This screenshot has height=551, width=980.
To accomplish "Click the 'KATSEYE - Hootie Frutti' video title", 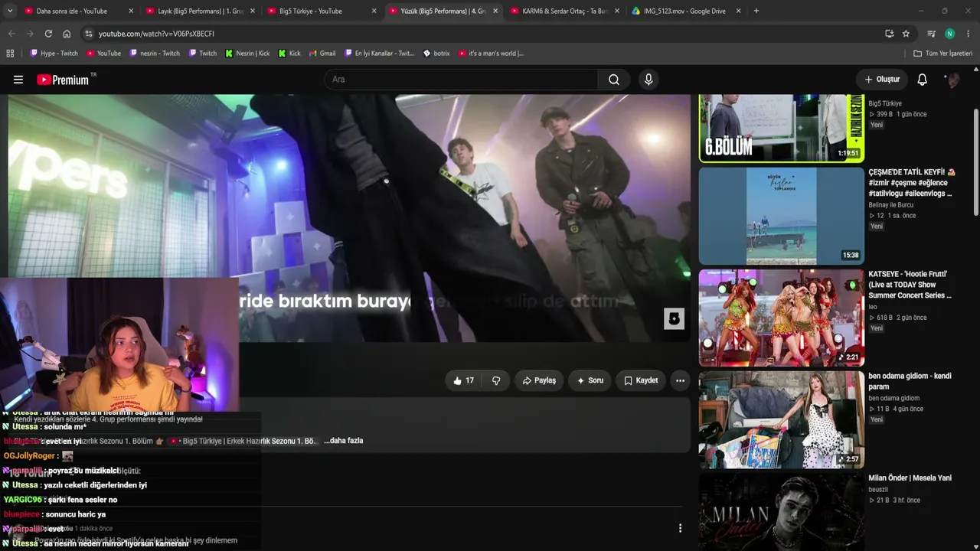I will (910, 285).
